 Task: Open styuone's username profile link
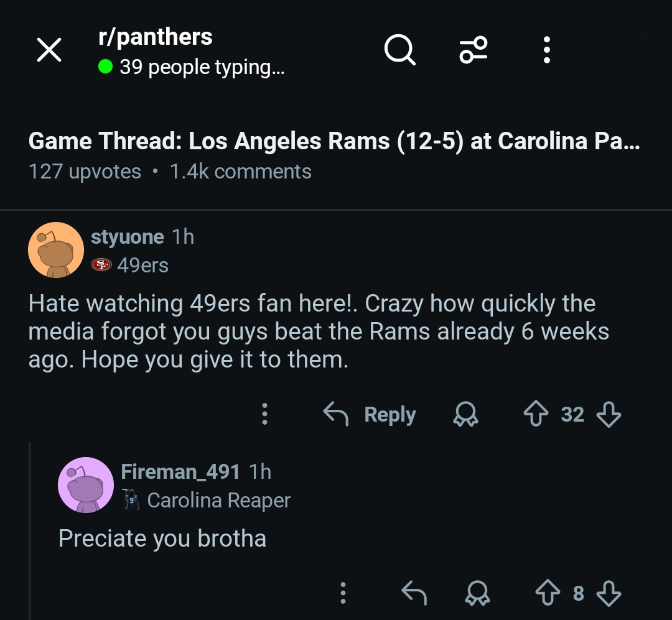pos(128,237)
